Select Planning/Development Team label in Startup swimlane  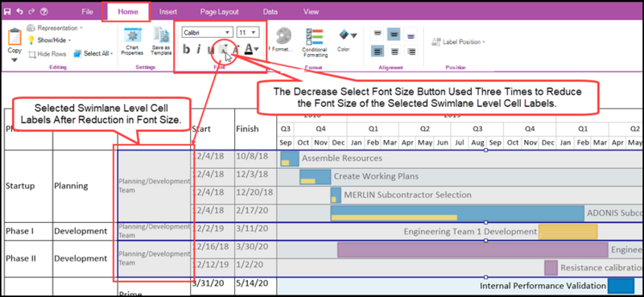tap(154, 185)
